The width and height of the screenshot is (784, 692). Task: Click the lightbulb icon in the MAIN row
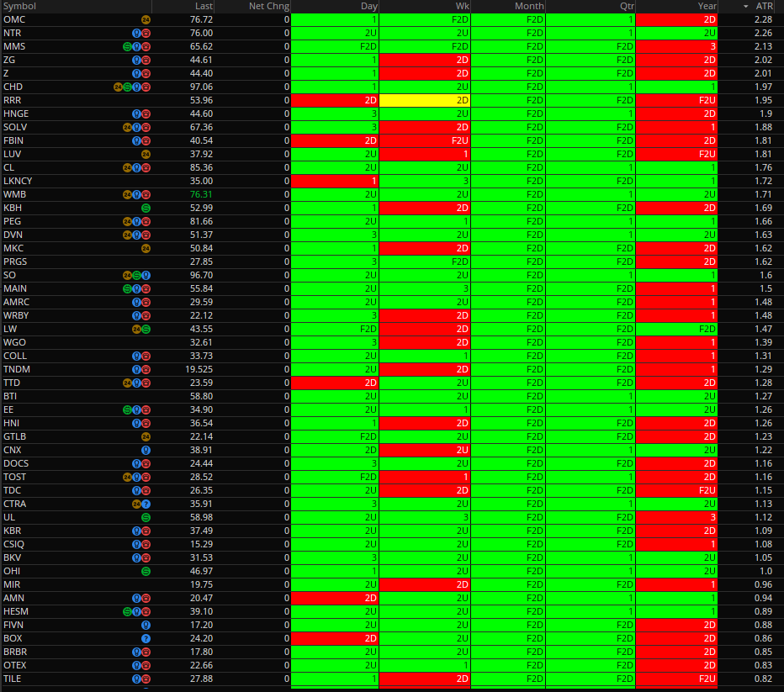(136, 288)
